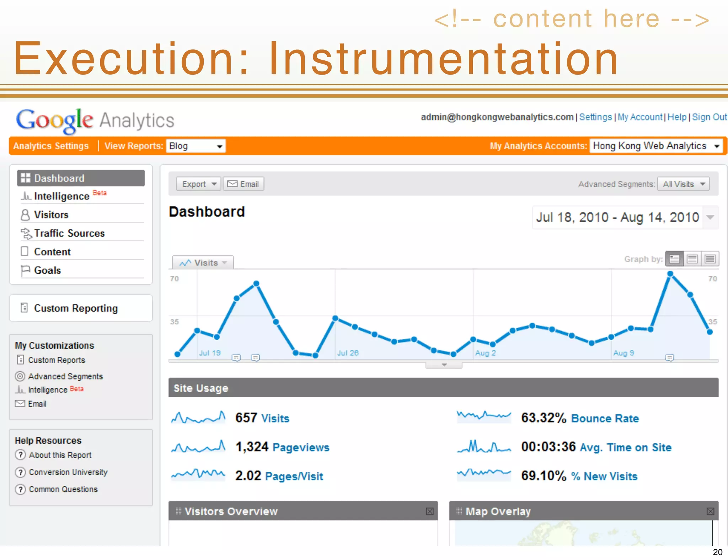Click the Bounce Rate sparkline thumbnail

point(484,416)
